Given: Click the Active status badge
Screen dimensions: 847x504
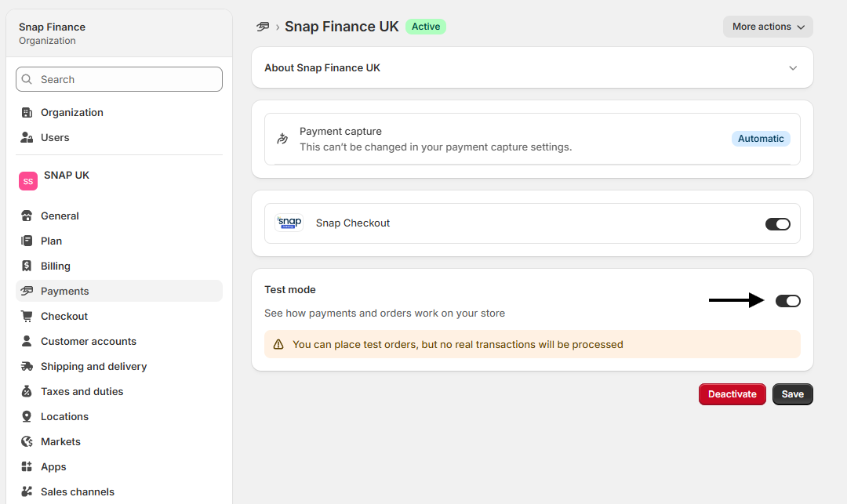Looking at the screenshot, I should click(x=426, y=27).
